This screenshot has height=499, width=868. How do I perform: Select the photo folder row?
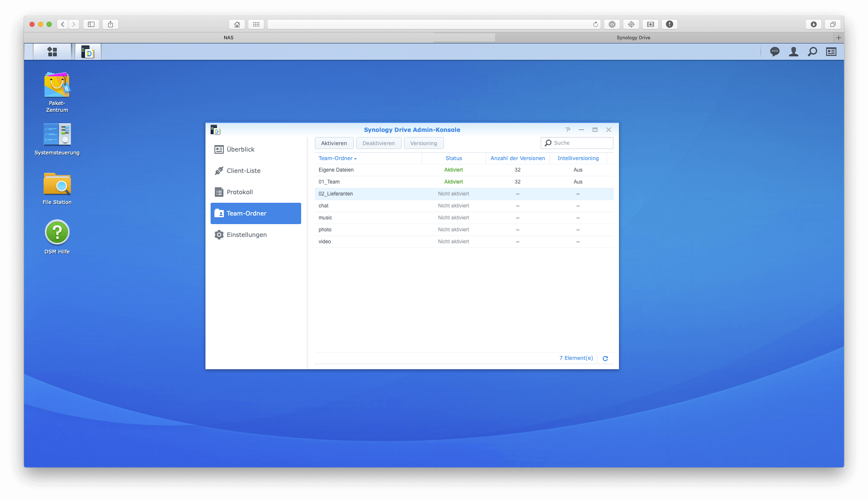pyautogui.click(x=464, y=230)
